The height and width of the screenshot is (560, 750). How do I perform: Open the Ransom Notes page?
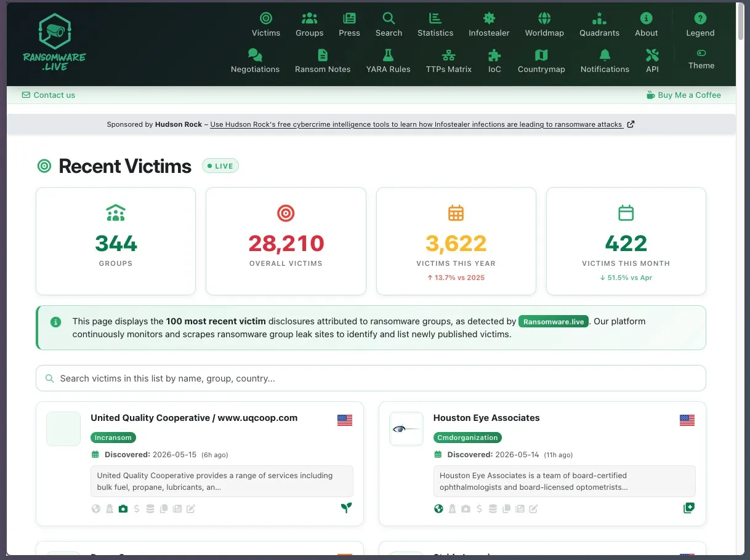point(323,62)
